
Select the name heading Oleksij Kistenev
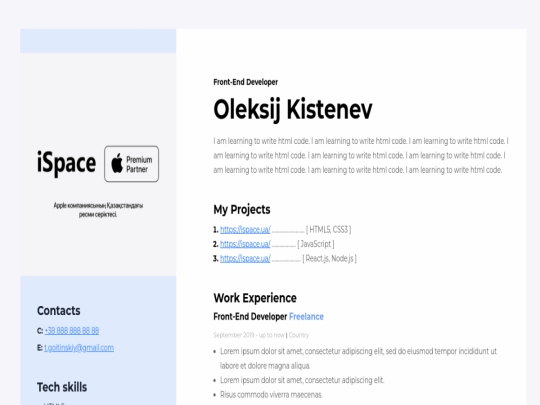[293, 110]
